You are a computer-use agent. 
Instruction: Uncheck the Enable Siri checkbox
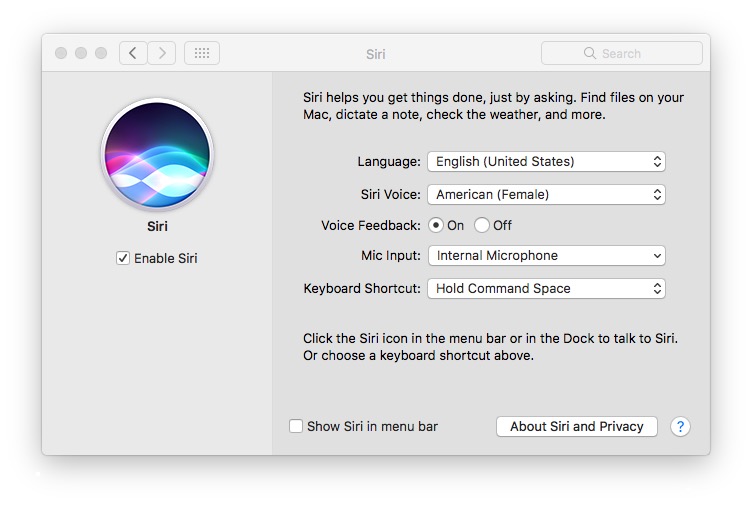[123, 258]
